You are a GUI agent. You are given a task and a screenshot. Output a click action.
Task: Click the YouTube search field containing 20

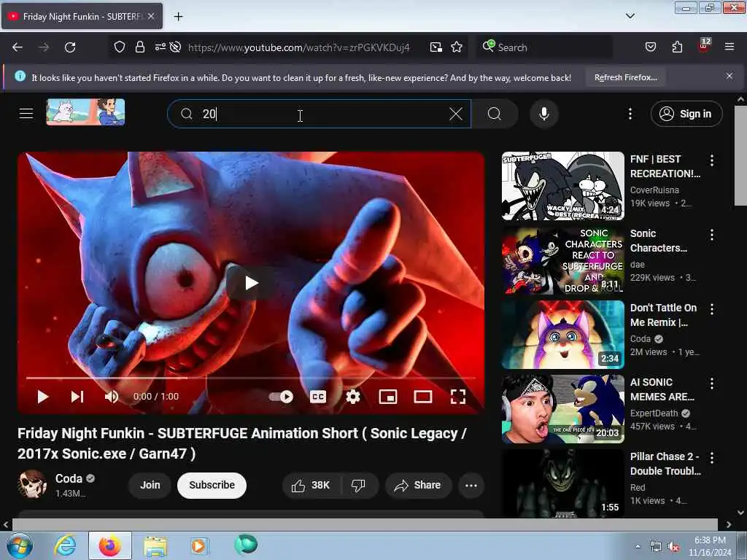(x=320, y=114)
